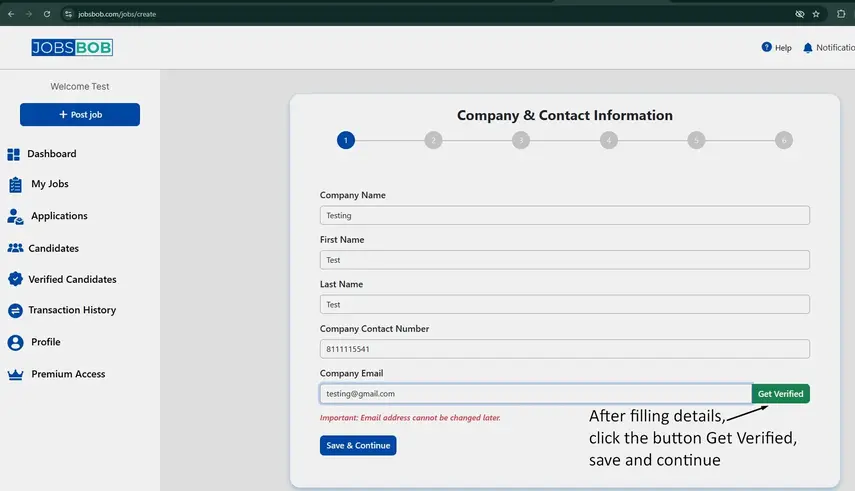Select step 4 in progress stepper
Screen dimensions: 855x491
(609, 140)
